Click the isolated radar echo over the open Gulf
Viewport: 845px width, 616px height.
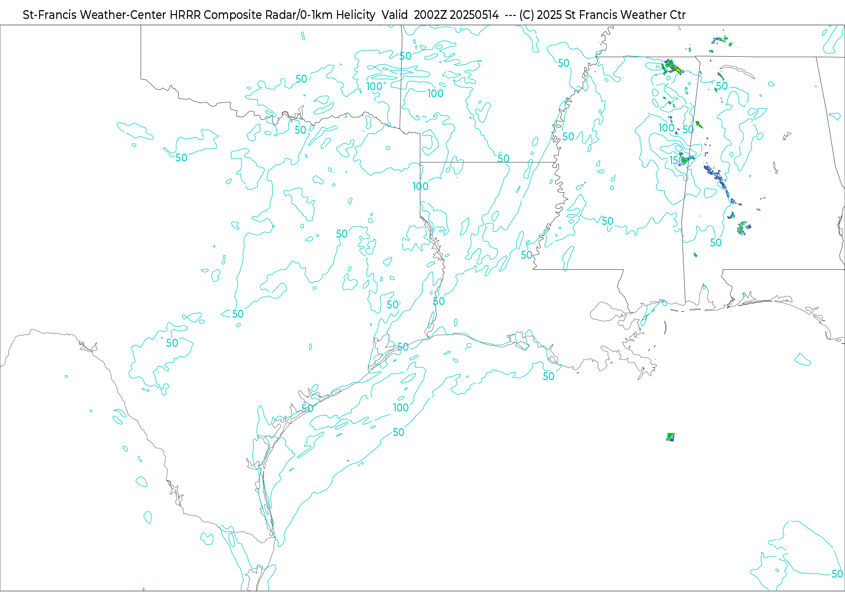pos(670,437)
